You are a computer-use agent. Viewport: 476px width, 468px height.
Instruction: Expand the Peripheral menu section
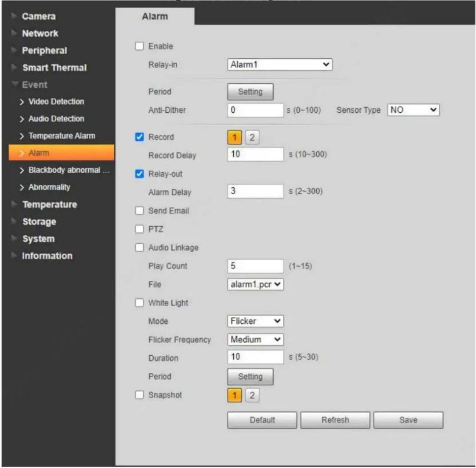coord(44,50)
